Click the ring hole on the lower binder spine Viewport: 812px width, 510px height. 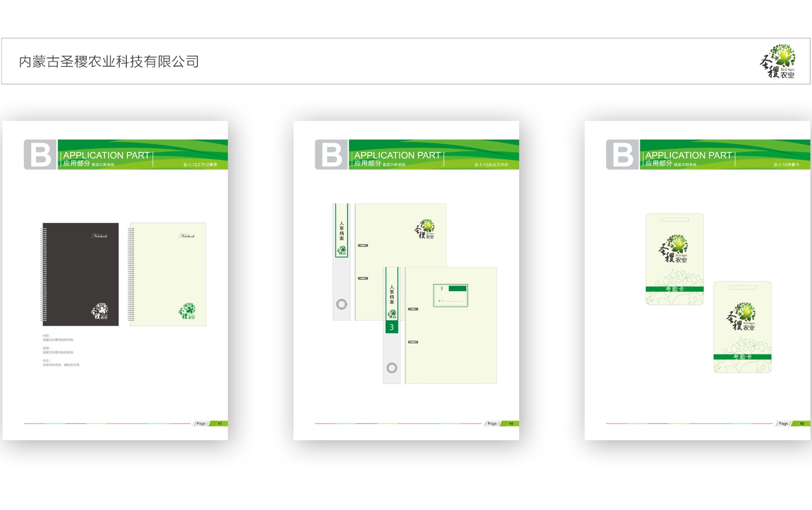point(392,368)
